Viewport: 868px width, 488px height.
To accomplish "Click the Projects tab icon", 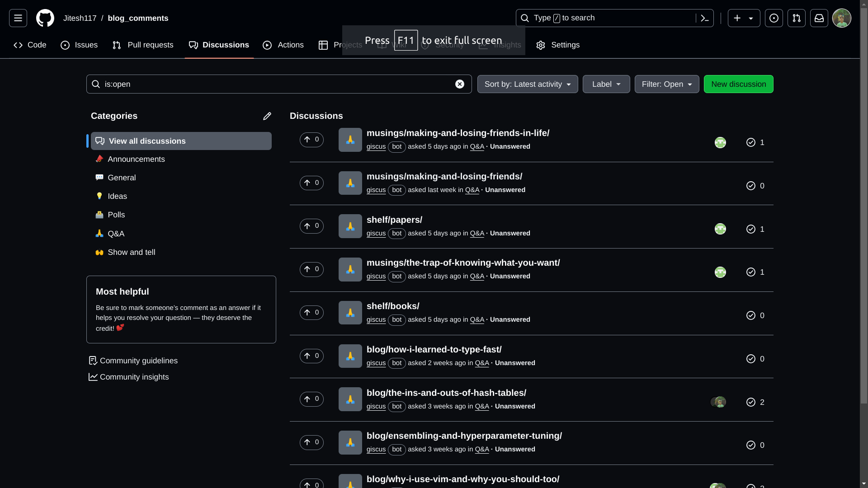I will 324,45.
